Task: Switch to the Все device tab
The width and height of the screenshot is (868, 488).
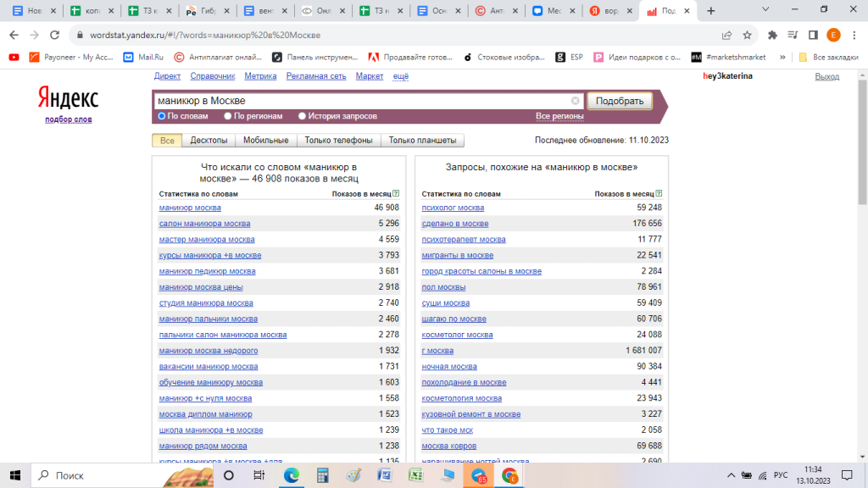Action: [167, 141]
